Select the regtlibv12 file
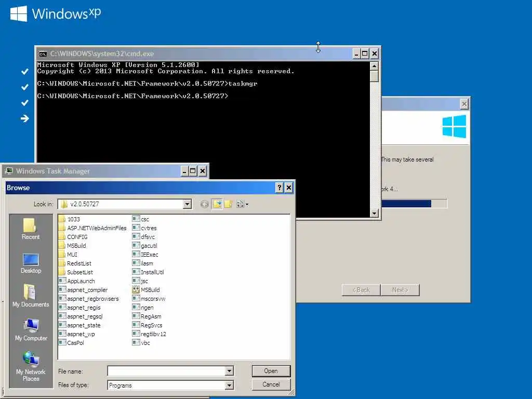 point(149,334)
